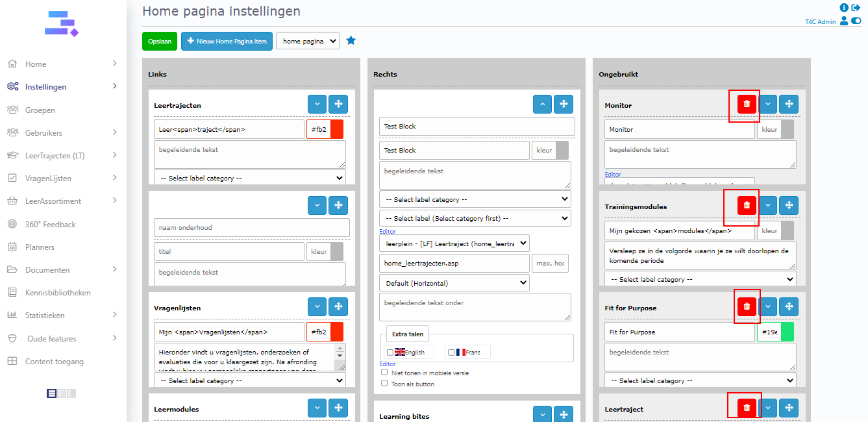868x422 pixels.
Task: Enable 'Niet tonen in mobiele versie' checkbox
Action: pyautogui.click(x=384, y=373)
